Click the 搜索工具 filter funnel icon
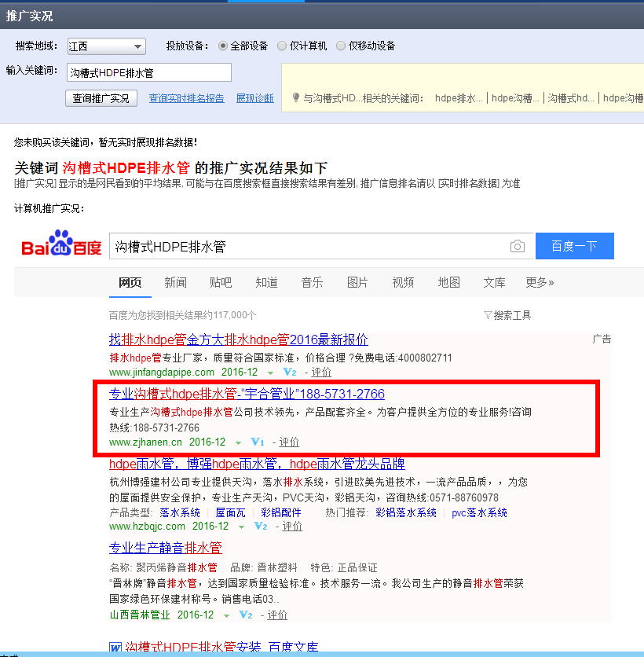Viewport: 644px width, 657px height. (x=488, y=315)
